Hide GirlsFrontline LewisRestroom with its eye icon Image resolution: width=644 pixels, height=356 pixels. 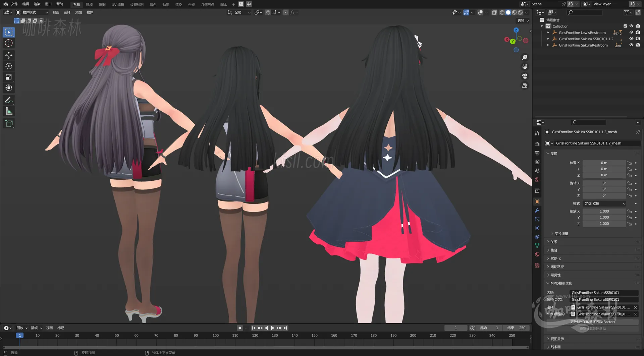(631, 33)
